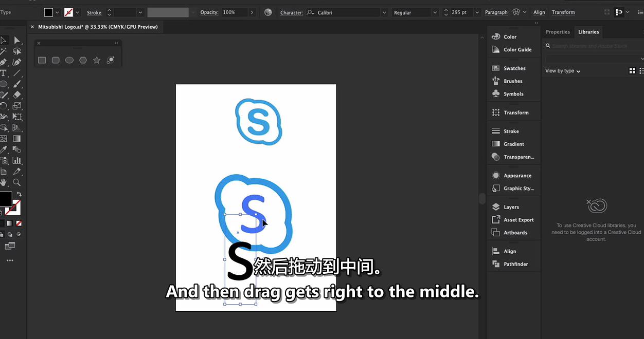Apply solid color fill mode

click(1, 223)
